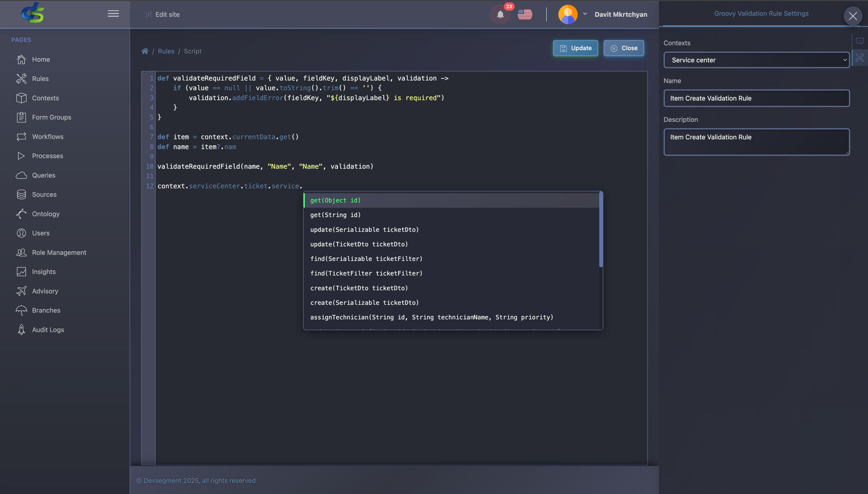
Task: Select the comments icon in the right panel
Action: coord(860,41)
